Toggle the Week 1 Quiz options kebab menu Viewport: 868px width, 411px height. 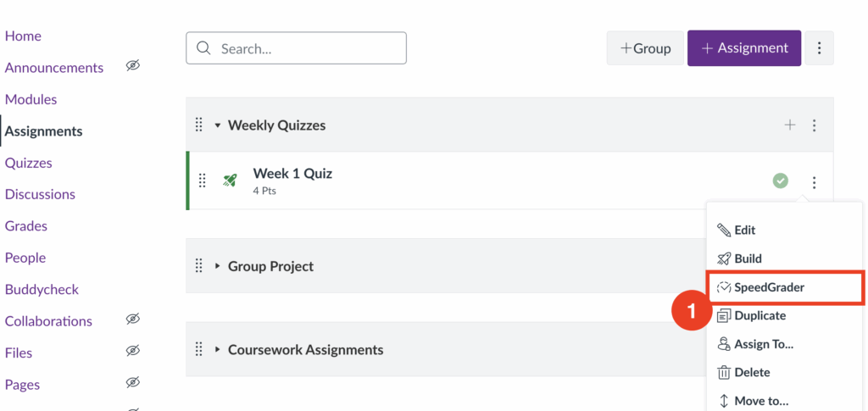815,182
